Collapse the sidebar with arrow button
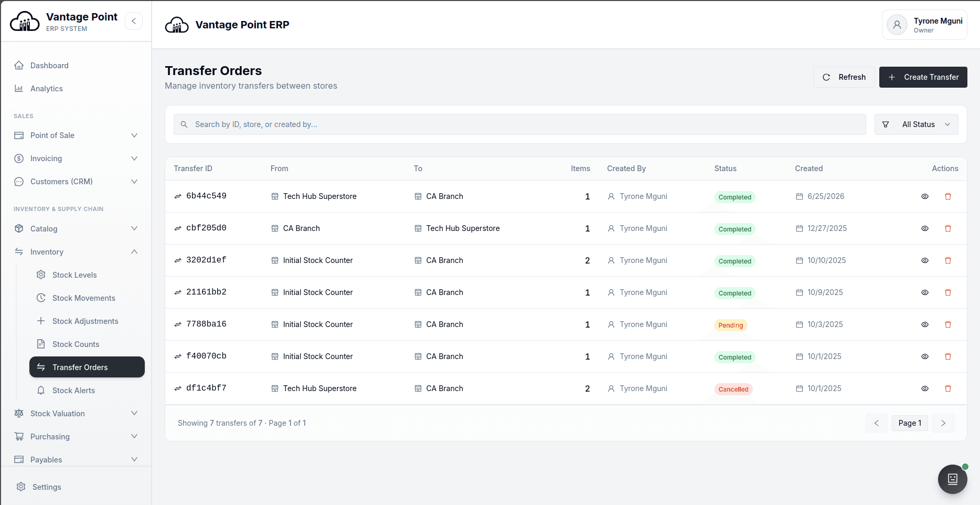The height and width of the screenshot is (505, 980). pos(134,21)
